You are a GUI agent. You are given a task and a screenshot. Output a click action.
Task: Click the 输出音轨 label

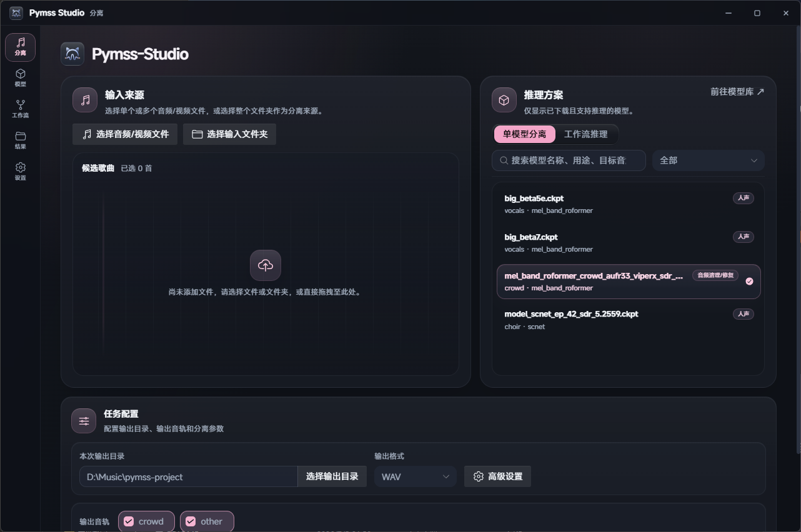[x=94, y=522]
